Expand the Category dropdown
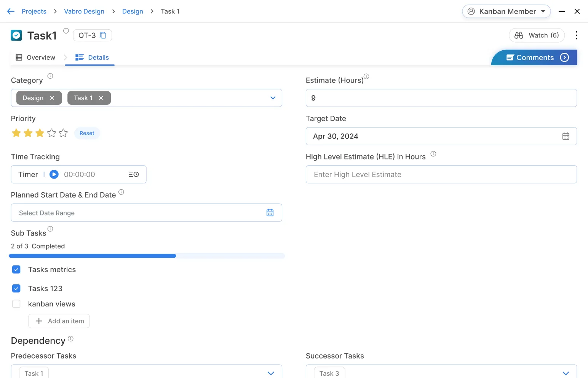Viewport: 588px width, 378px height. point(273,98)
